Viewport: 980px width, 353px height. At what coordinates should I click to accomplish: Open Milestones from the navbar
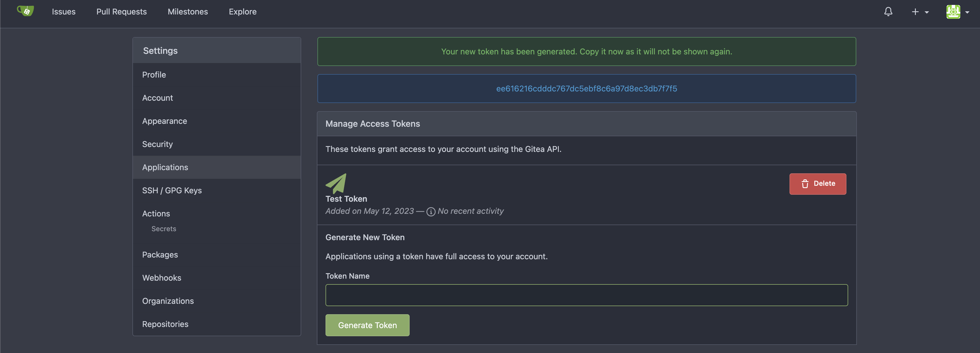(188, 11)
